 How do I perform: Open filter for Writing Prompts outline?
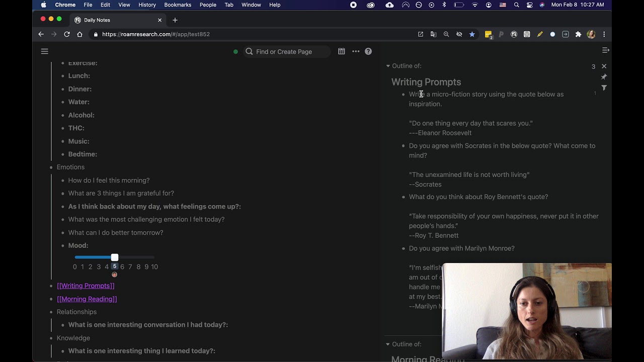pyautogui.click(x=604, y=88)
